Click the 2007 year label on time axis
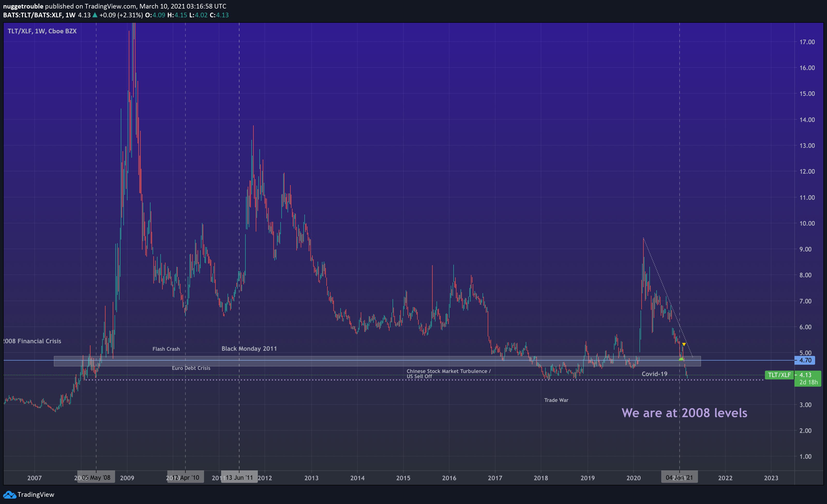Viewport: 827px width, 504px height. point(34,478)
